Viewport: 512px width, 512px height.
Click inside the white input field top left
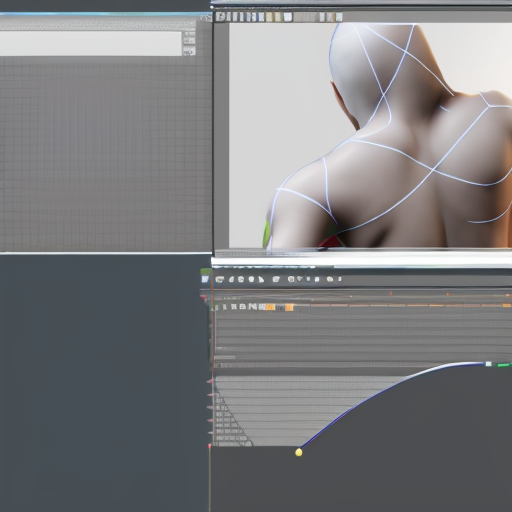click(91, 43)
